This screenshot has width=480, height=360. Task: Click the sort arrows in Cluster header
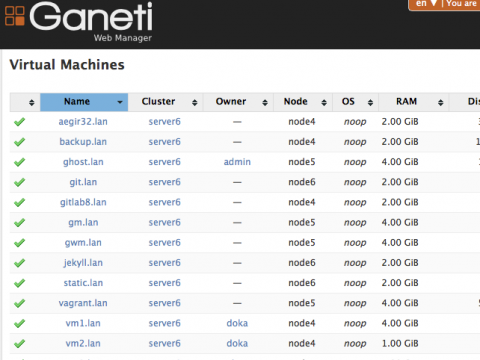pyautogui.click(x=195, y=102)
